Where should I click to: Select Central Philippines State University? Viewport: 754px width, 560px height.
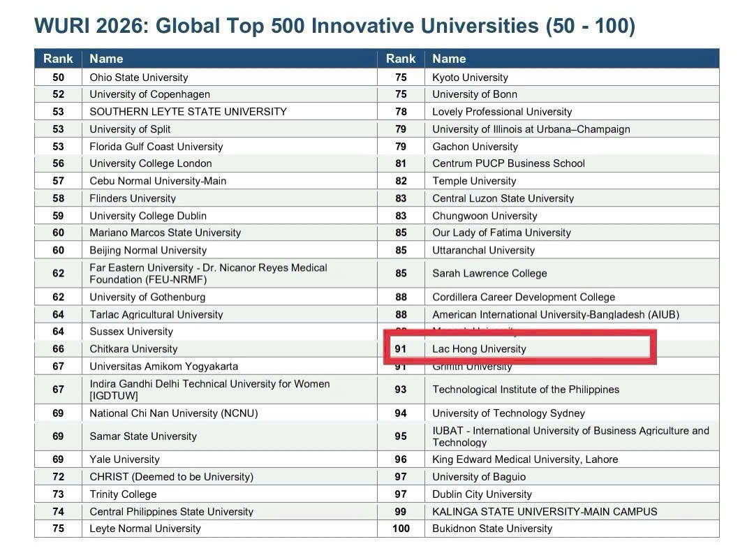click(171, 511)
